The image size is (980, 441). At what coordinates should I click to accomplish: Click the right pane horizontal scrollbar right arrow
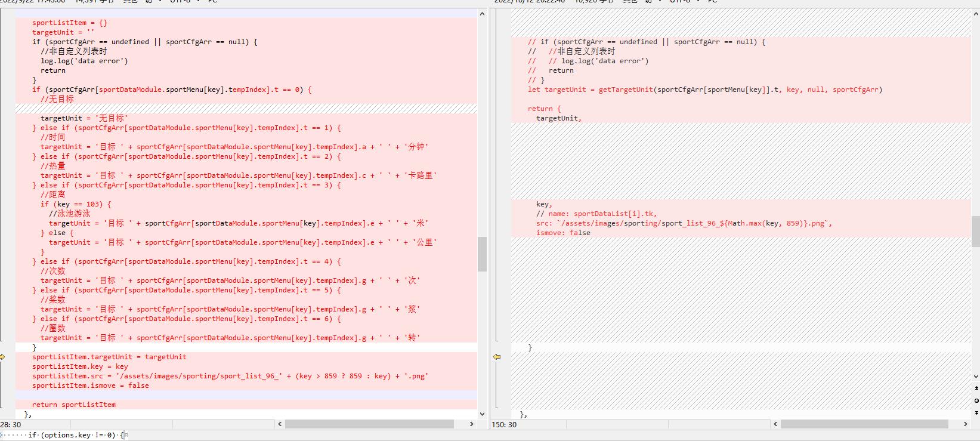[x=966, y=424]
